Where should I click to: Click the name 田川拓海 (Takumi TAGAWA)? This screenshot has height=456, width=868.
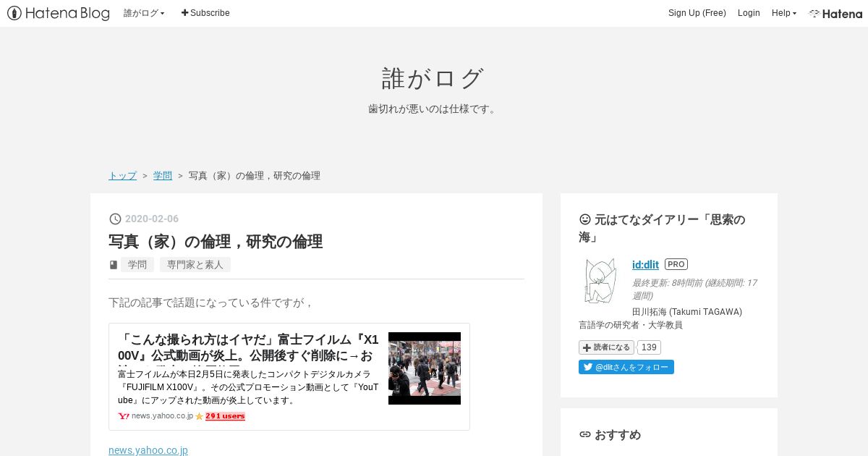pos(687,312)
